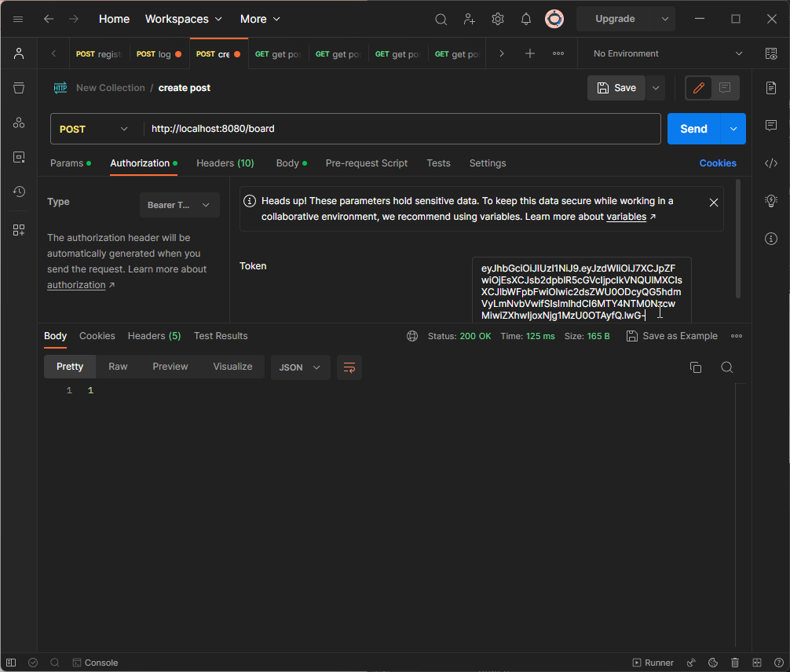The height and width of the screenshot is (672, 790).
Task: Open the search icon in top bar
Action: tap(441, 19)
